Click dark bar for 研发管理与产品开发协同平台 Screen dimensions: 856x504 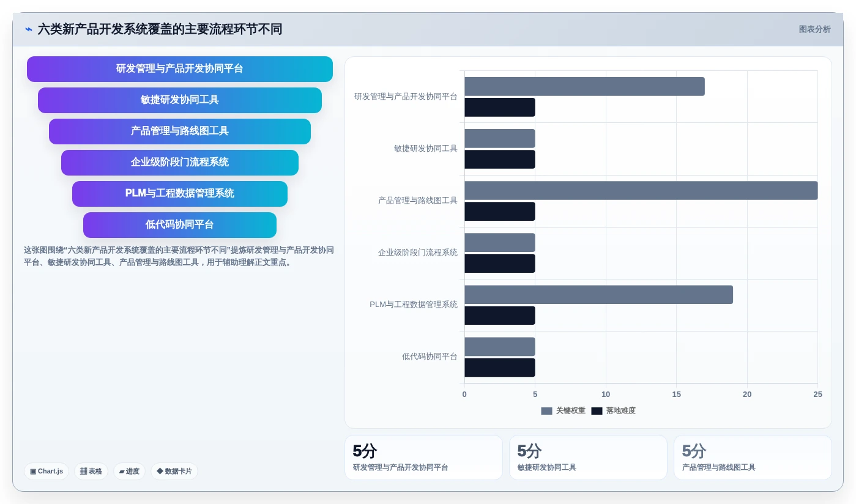(500, 108)
